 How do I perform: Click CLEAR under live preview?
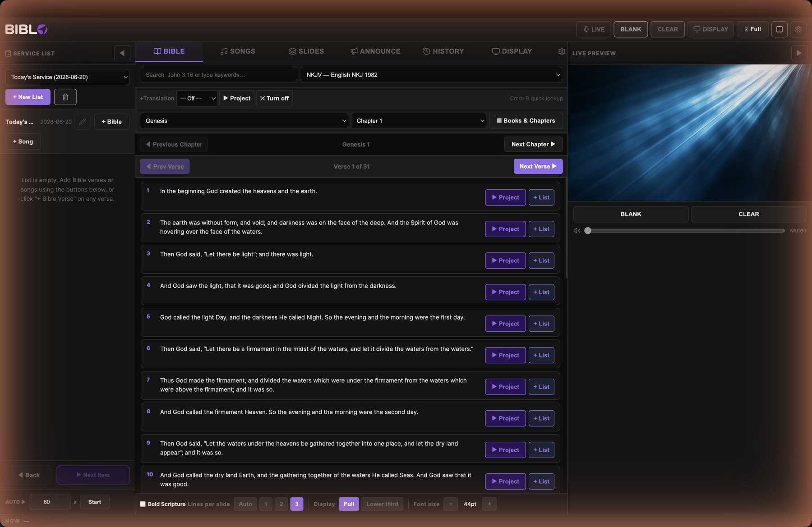[749, 214]
